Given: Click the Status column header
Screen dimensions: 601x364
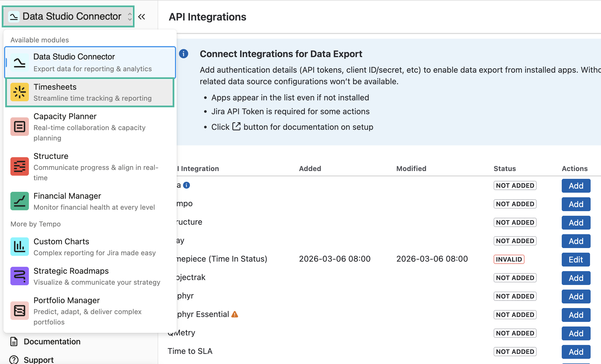Looking at the screenshot, I should pyautogui.click(x=505, y=168).
